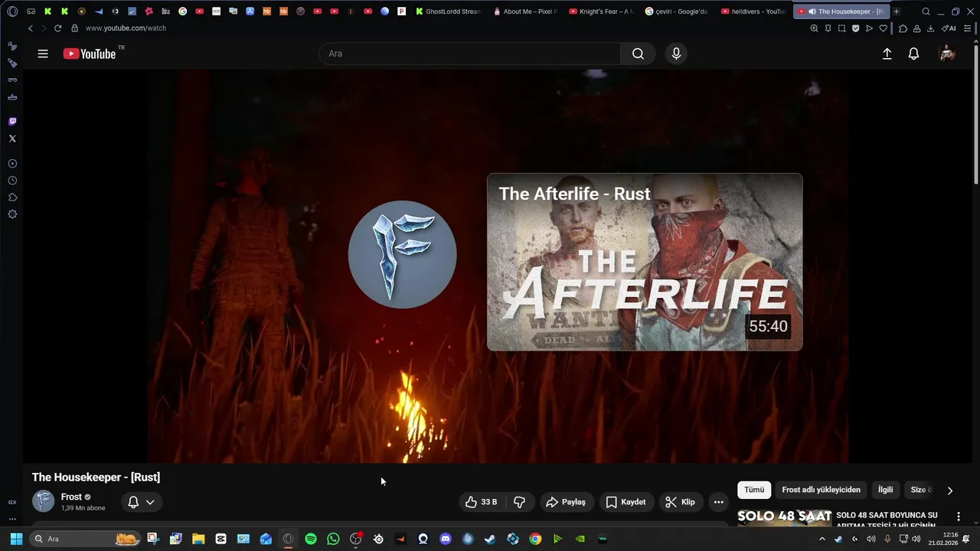980x551 pixels.
Task: Open the Frost channel avatar beside title
Action: [43, 501]
